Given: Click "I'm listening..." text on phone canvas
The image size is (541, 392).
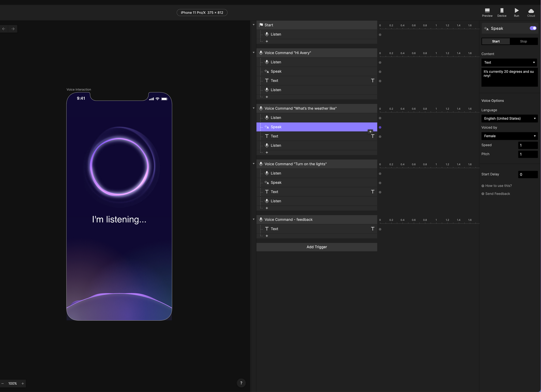Looking at the screenshot, I should point(119,219).
